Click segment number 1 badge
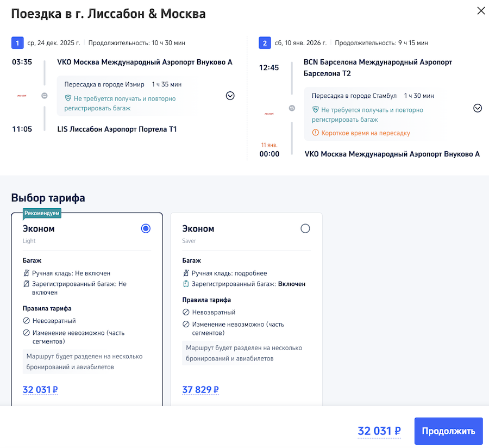This screenshot has width=489, height=448. pos(17,43)
